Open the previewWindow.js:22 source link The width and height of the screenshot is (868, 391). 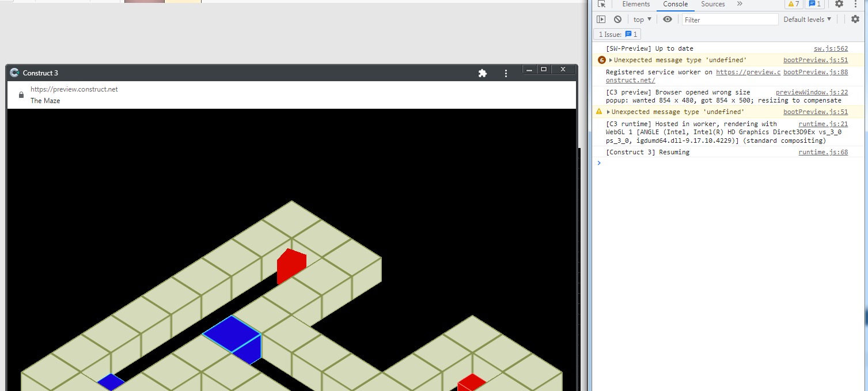coord(812,92)
